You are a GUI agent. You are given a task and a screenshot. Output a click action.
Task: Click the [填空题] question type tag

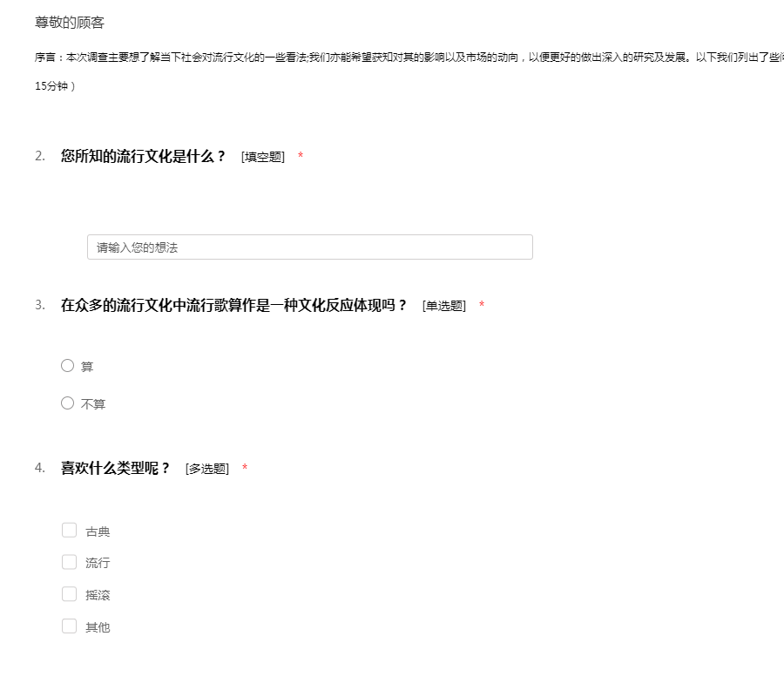click(263, 157)
